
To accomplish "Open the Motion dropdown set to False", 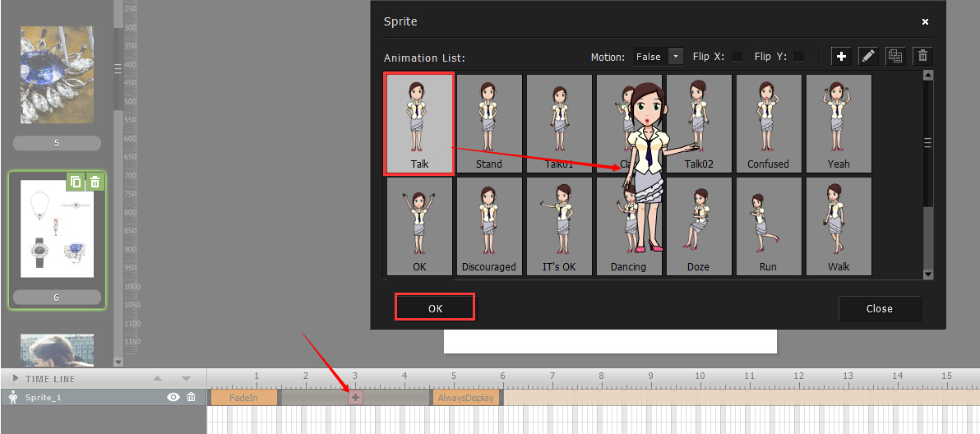I will (659, 56).
